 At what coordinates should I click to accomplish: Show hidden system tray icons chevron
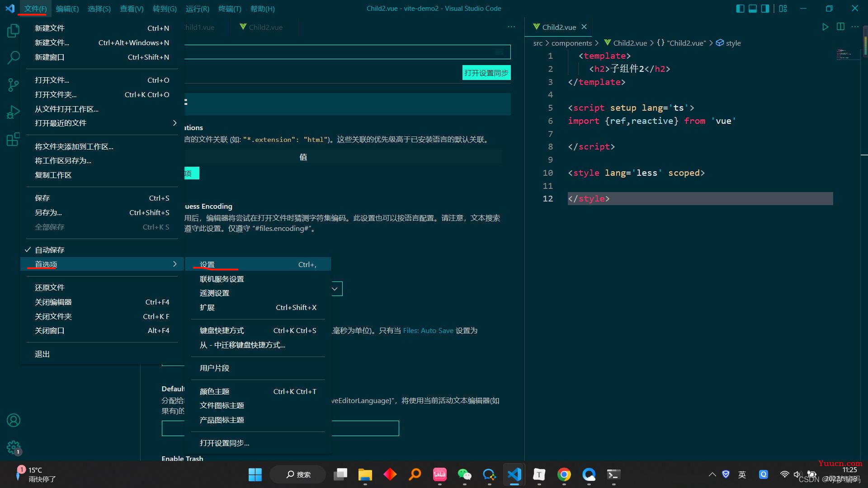712,474
